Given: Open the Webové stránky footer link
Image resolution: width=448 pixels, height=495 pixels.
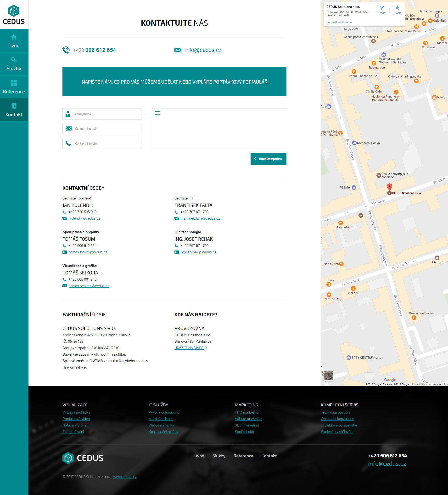Looking at the screenshot, I should pos(161,425).
